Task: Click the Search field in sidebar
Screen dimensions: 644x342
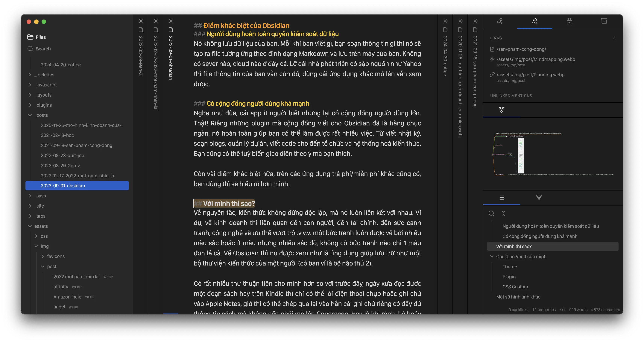Action: pyautogui.click(x=43, y=49)
